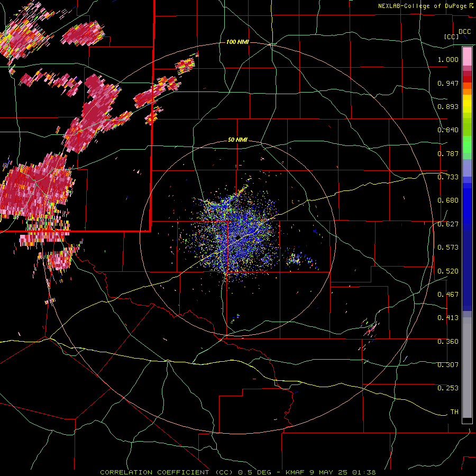The image size is (476, 476).
Task: Click the 100 NMI range ring label
Action: point(237,42)
